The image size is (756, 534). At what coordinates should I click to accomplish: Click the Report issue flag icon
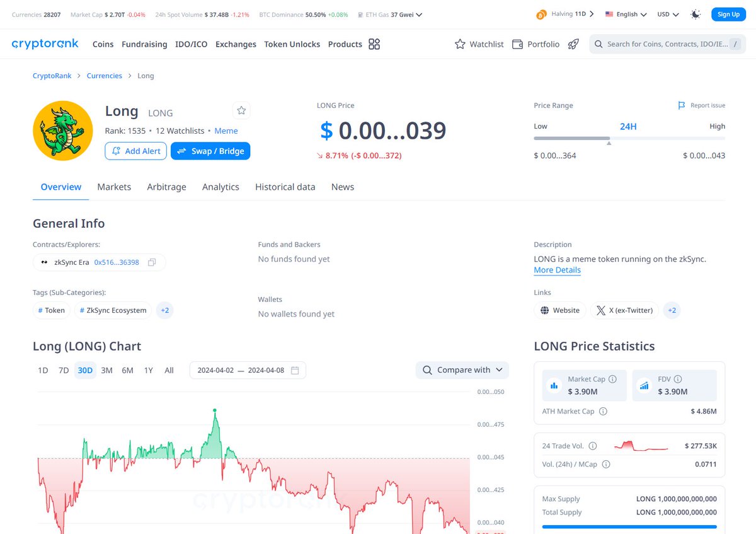pyautogui.click(x=682, y=105)
